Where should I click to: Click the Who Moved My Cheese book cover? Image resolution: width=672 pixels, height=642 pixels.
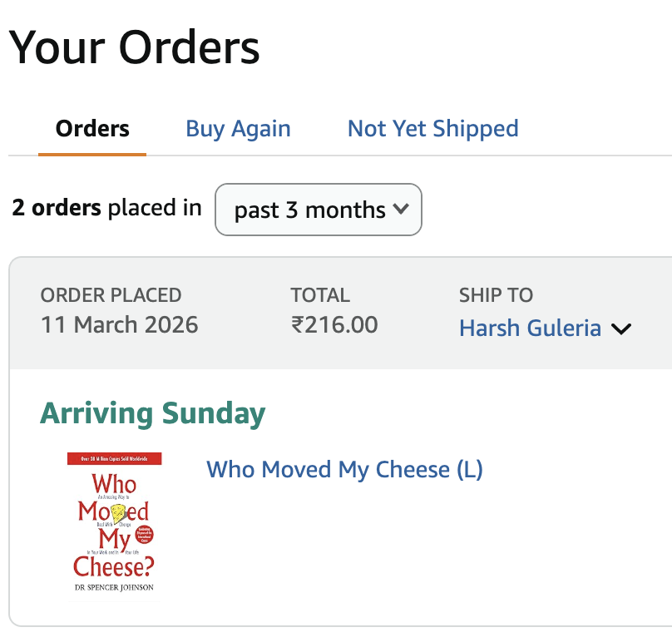click(115, 524)
